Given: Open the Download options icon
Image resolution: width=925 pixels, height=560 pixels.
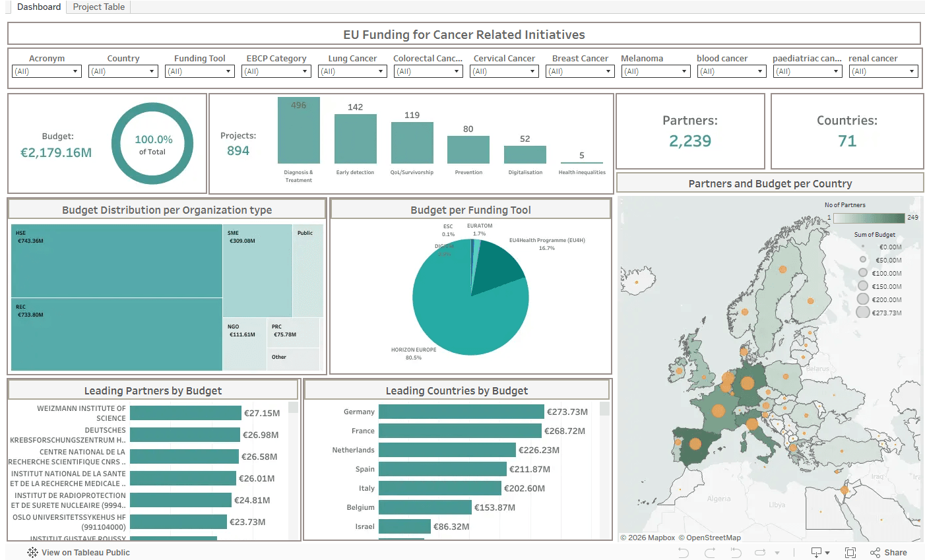Looking at the screenshot, I should tap(819, 553).
